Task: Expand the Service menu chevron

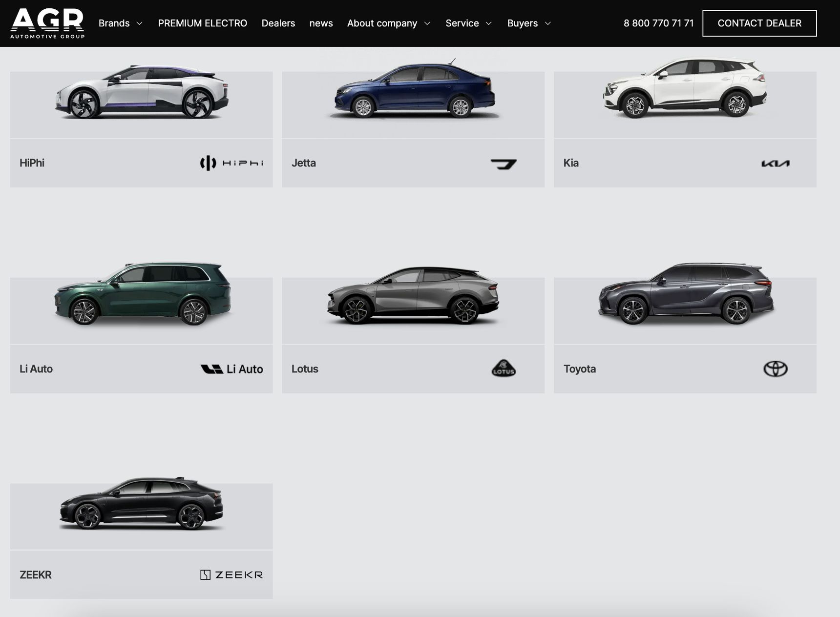Action: pos(488,23)
